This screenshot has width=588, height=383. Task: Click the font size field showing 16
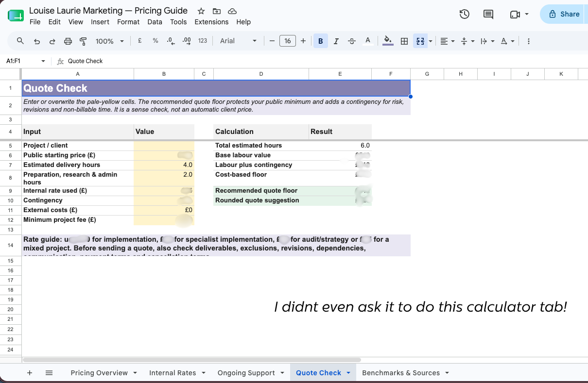click(x=288, y=41)
